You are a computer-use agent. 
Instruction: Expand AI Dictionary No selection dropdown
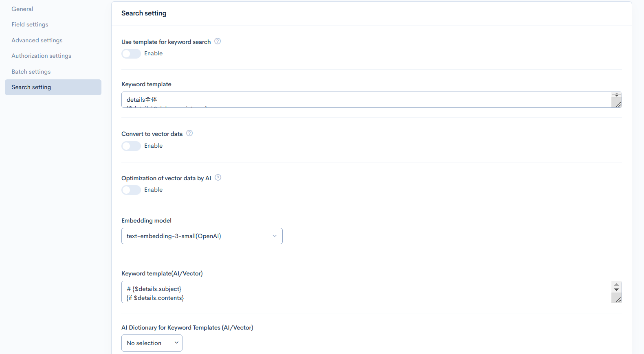point(152,343)
